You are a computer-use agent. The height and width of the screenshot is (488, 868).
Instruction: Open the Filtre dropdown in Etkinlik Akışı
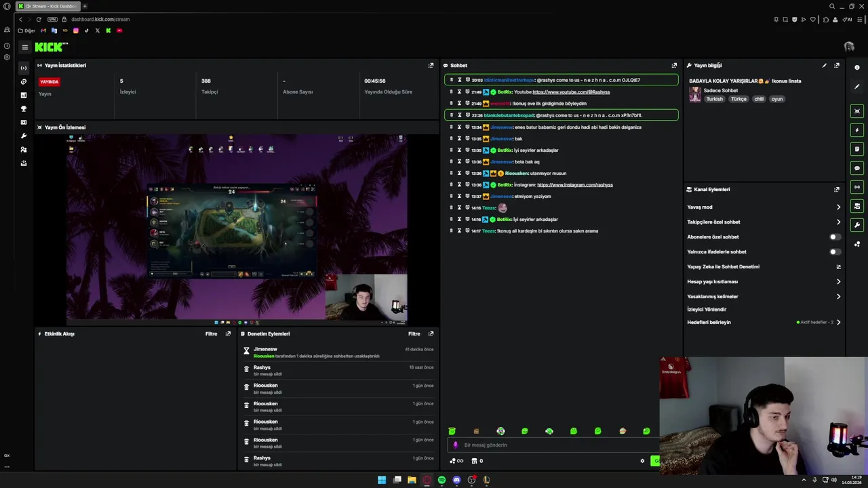(212, 333)
